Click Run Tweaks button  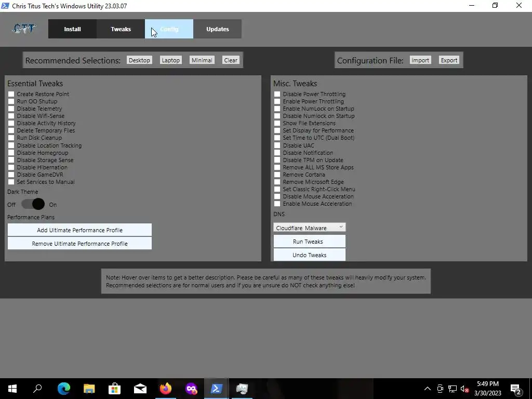(x=310, y=241)
